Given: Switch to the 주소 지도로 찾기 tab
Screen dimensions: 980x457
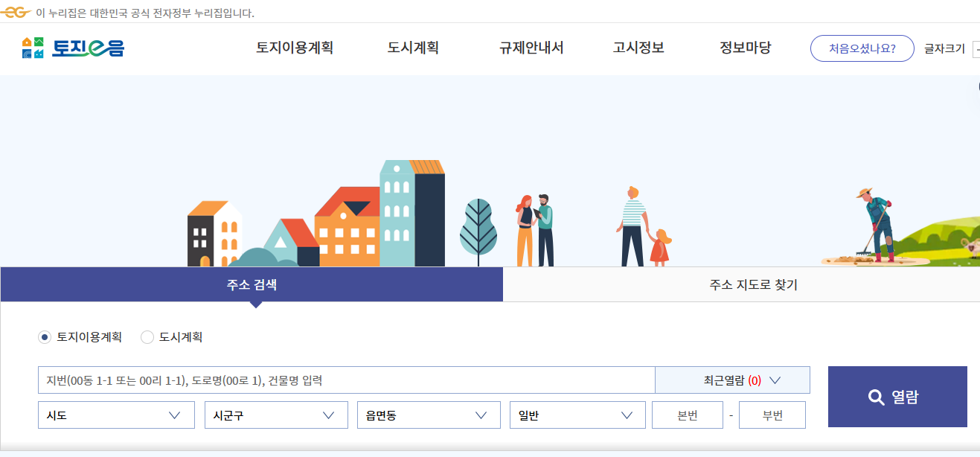Looking at the screenshot, I should 752,284.
